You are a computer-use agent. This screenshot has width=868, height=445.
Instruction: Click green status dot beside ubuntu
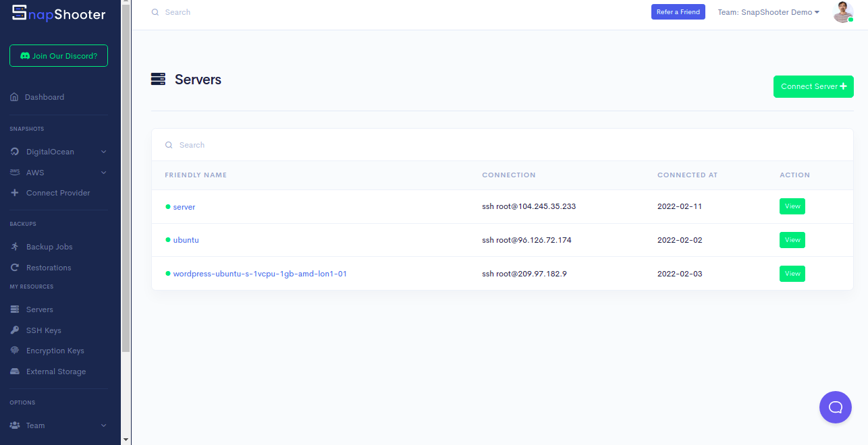click(x=168, y=239)
